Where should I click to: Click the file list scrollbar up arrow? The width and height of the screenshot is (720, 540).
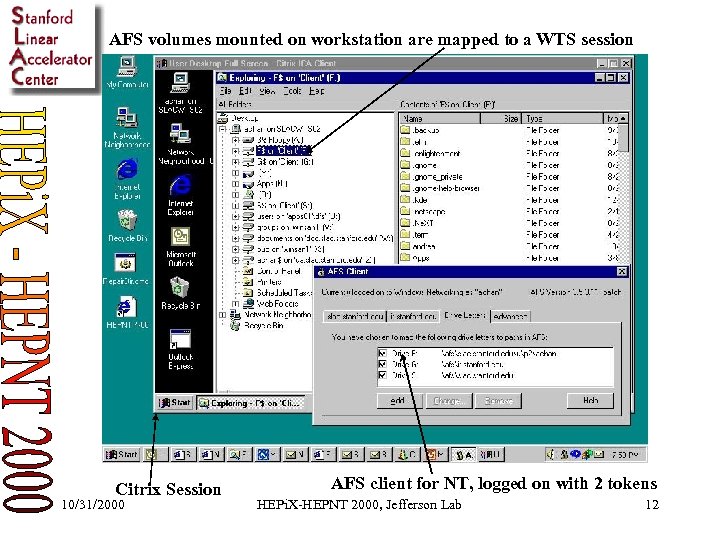click(623, 118)
